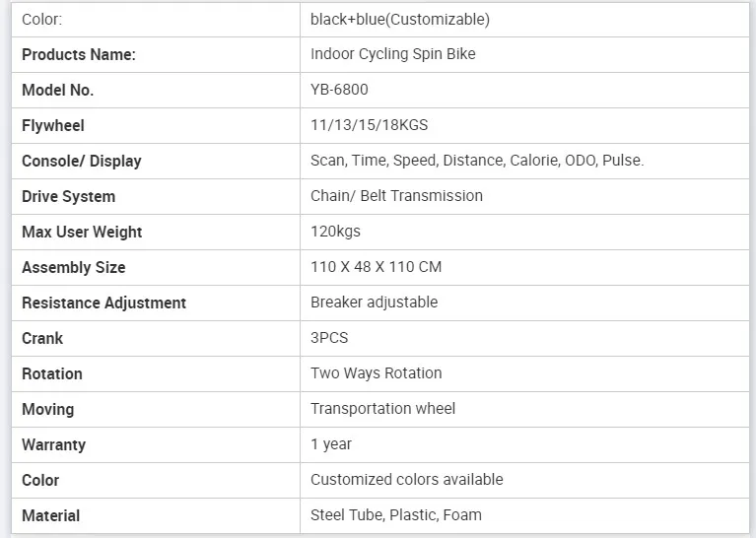This screenshot has height=538, width=756.
Task: Click the 'Resistance Adjustment' label
Action: tap(104, 303)
